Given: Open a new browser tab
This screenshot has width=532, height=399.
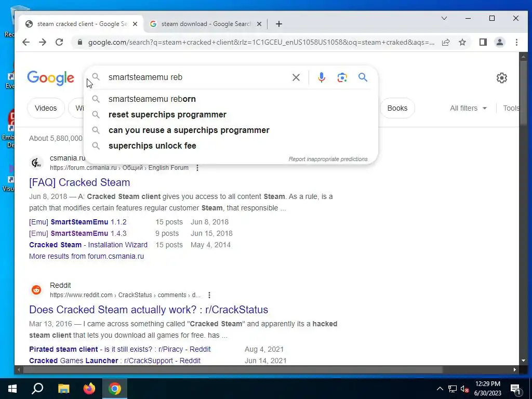Looking at the screenshot, I should [279, 24].
